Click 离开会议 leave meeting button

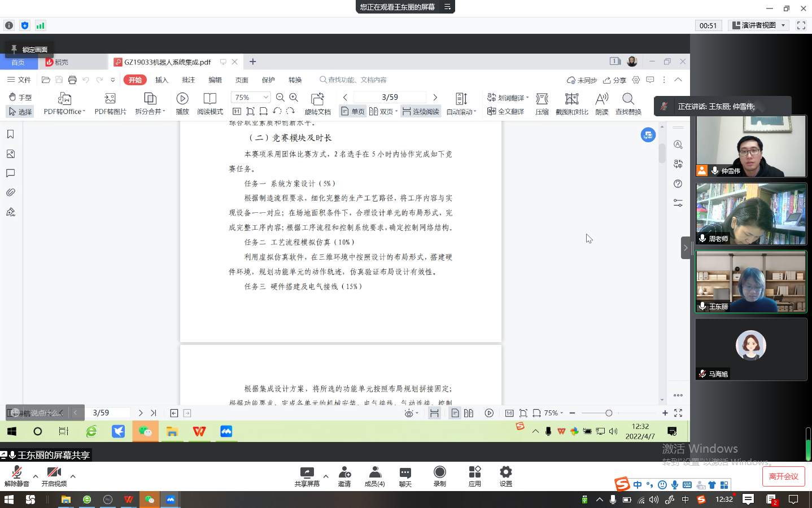[784, 476]
